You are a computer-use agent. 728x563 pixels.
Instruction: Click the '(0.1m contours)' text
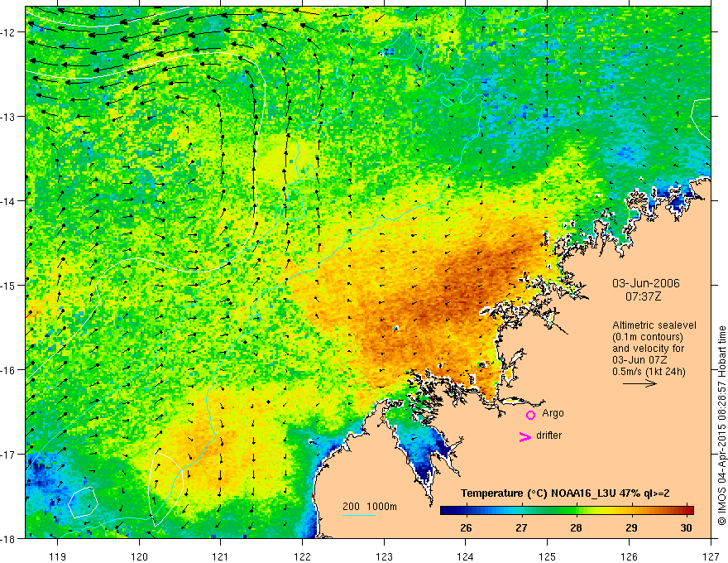648,337
